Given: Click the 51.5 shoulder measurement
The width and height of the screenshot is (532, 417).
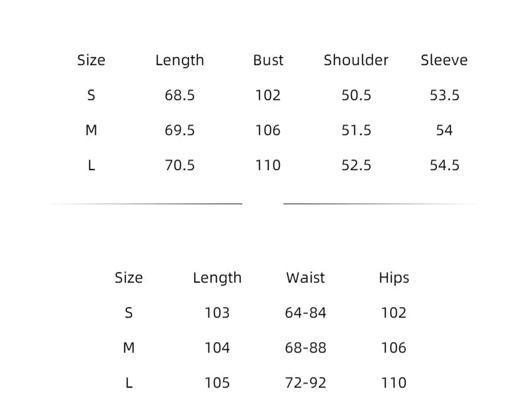Looking at the screenshot, I should coord(356,130).
